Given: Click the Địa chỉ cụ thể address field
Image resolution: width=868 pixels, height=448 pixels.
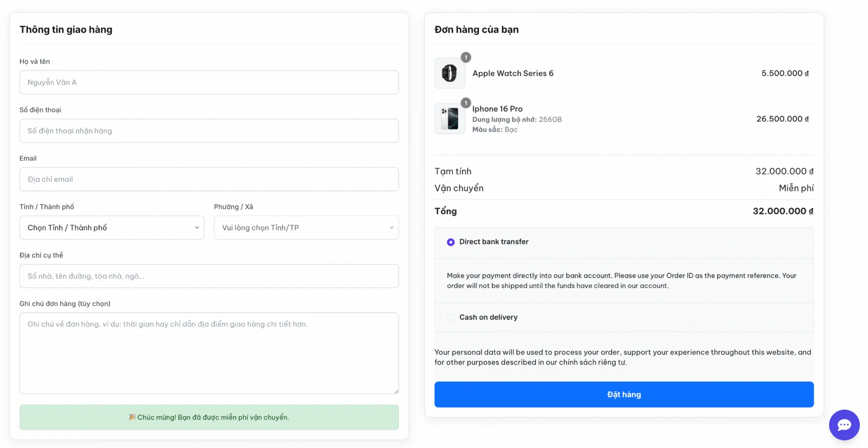Looking at the screenshot, I should [209, 276].
